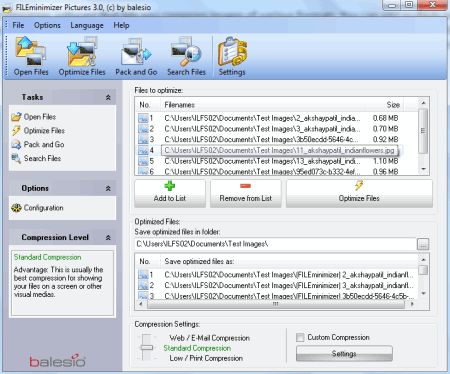Click the optimized list horizontal scrollbar

(276, 304)
